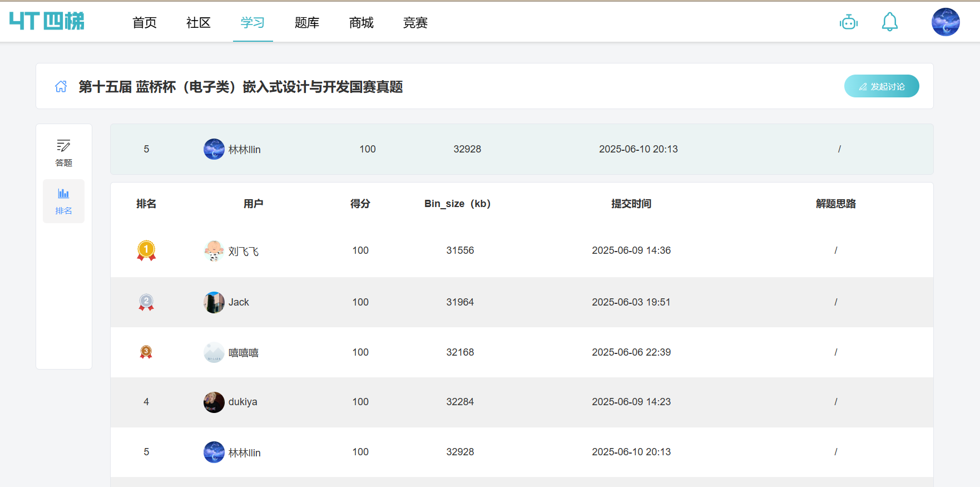Click 2025-06-10 20:13 in highlighted top row
The image size is (980, 487).
(x=639, y=149)
